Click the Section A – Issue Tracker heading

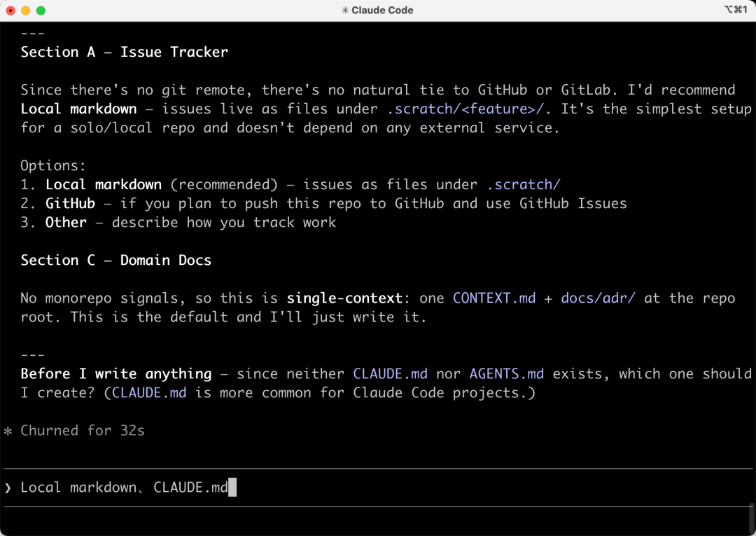[124, 52]
